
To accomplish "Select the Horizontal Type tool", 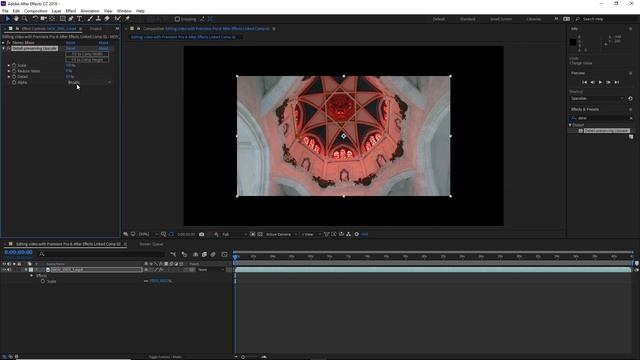I will click(80, 19).
